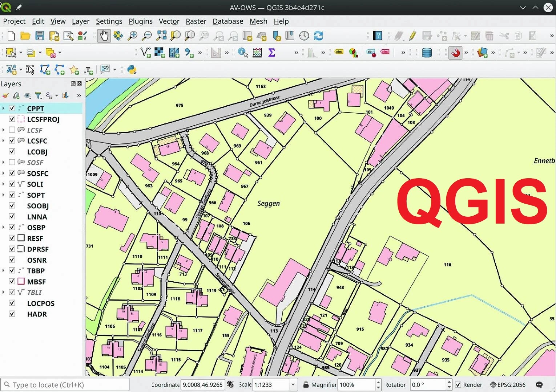Disable the Render checkbox
Screen dimensions: 556x392
click(458, 385)
